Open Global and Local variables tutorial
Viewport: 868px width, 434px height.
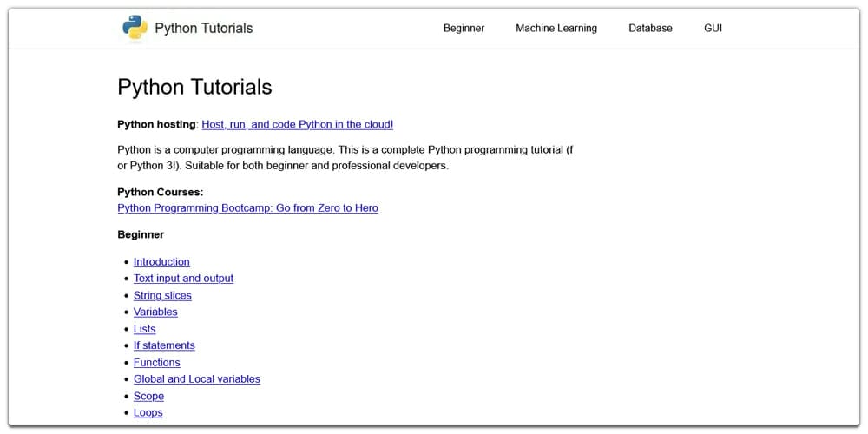coord(196,379)
